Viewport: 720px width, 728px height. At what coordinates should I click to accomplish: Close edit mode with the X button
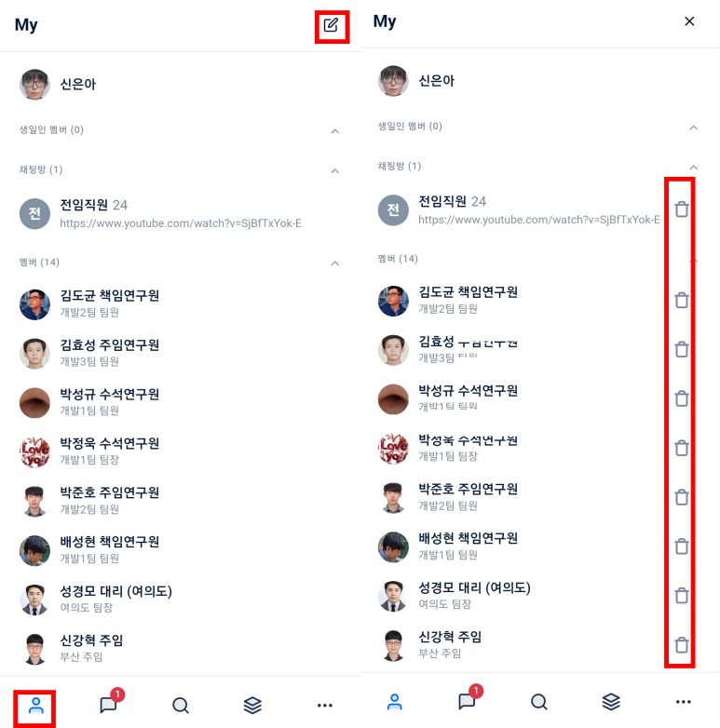click(x=689, y=21)
